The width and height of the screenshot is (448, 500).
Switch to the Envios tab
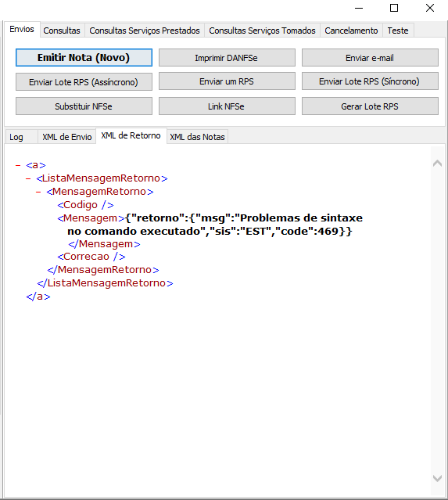click(22, 29)
